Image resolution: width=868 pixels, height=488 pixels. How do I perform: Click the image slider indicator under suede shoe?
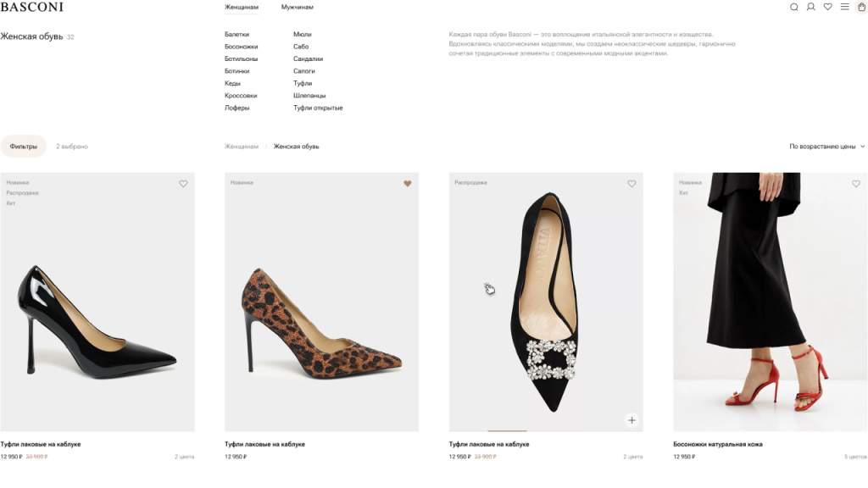tap(507, 430)
